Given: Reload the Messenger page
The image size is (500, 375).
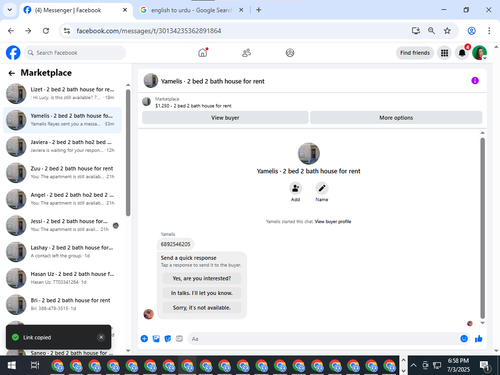Looking at the screenshot, I should pos(46,31).
